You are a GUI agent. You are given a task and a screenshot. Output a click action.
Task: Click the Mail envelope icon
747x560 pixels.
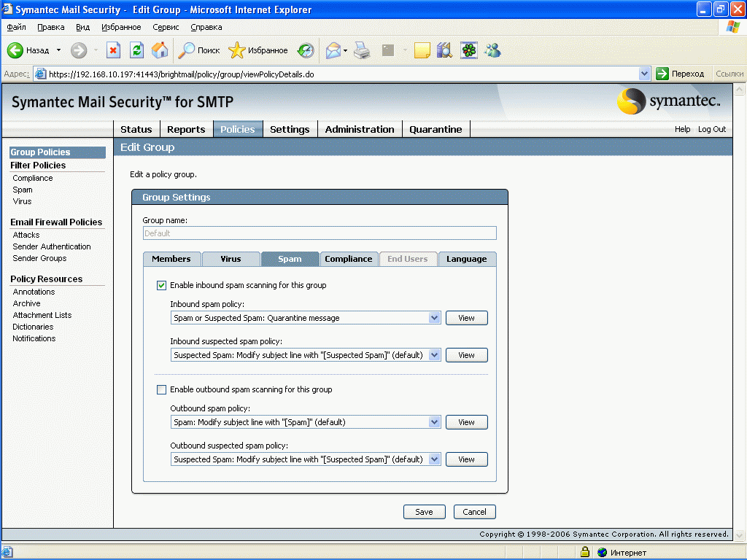(x=333, y=50)
